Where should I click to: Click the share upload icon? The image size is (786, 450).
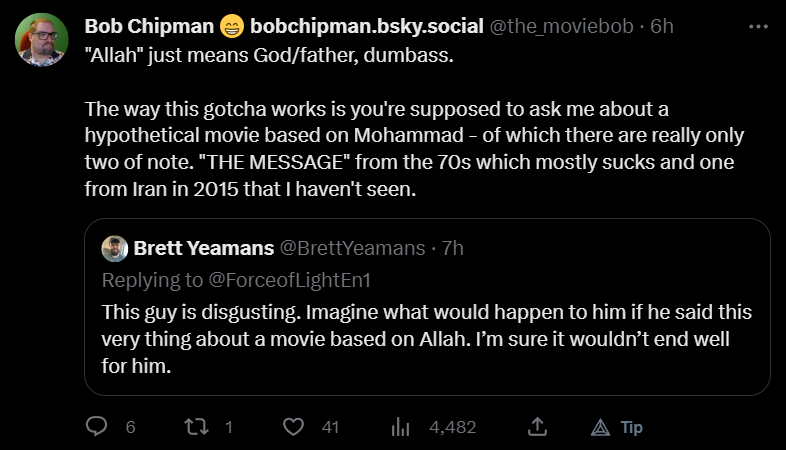(x=537, y=427)
